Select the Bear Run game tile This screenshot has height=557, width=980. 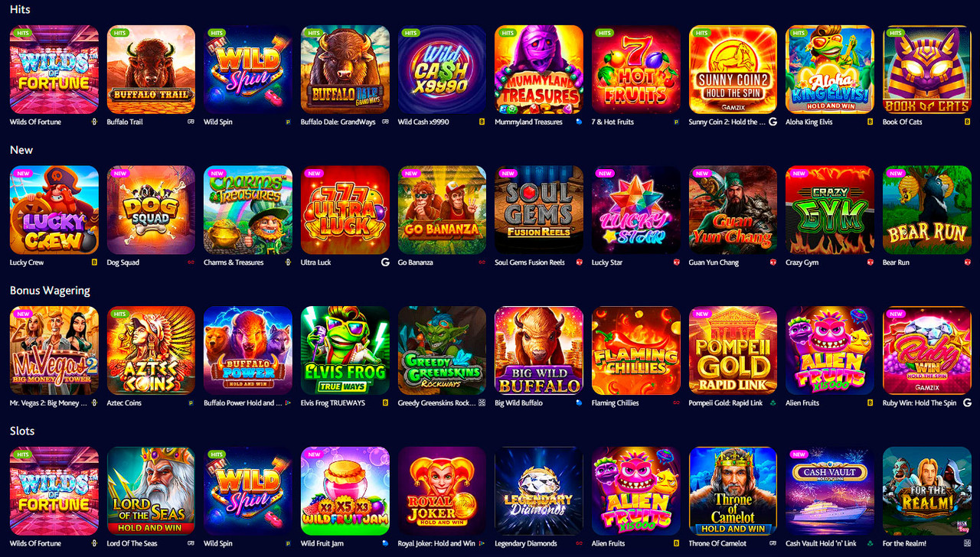927,210
